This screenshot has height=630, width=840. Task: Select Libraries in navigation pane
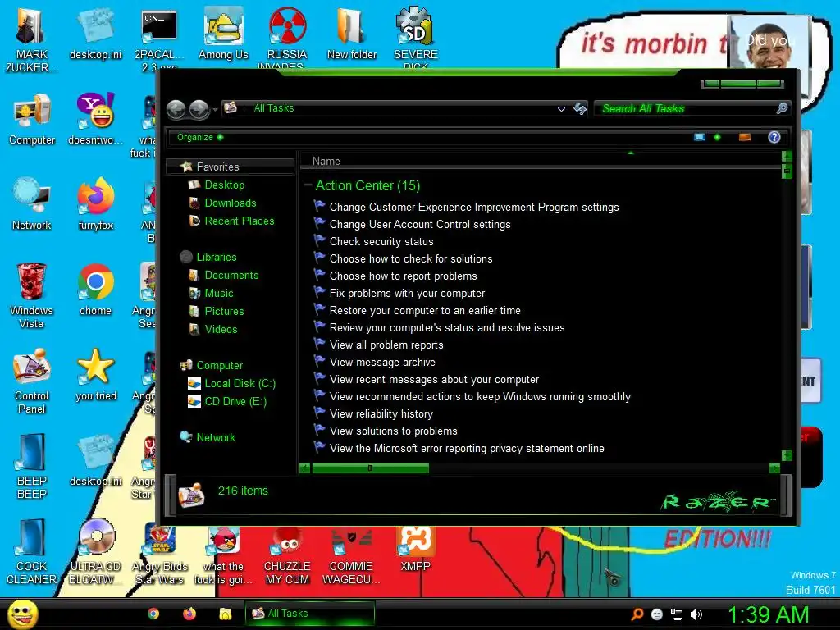216,257
